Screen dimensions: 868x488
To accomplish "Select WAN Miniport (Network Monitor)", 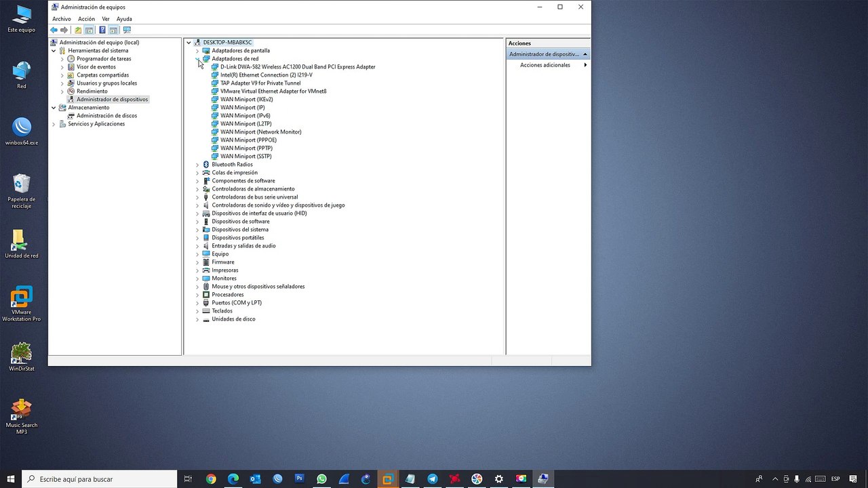I will click(261, 132).
